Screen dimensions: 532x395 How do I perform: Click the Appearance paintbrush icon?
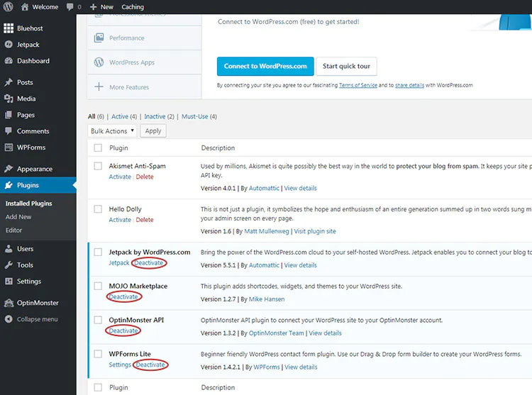point(9,169)
